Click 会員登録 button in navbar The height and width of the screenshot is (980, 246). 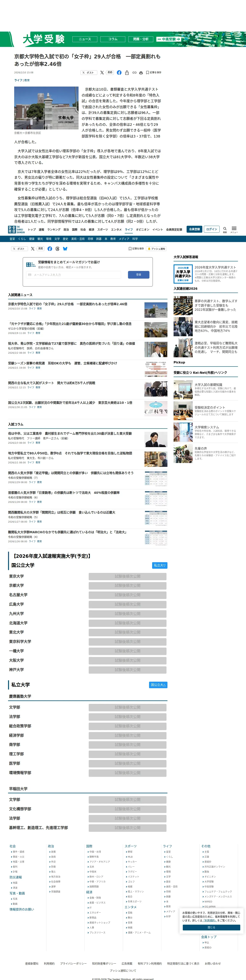(194, 229)
